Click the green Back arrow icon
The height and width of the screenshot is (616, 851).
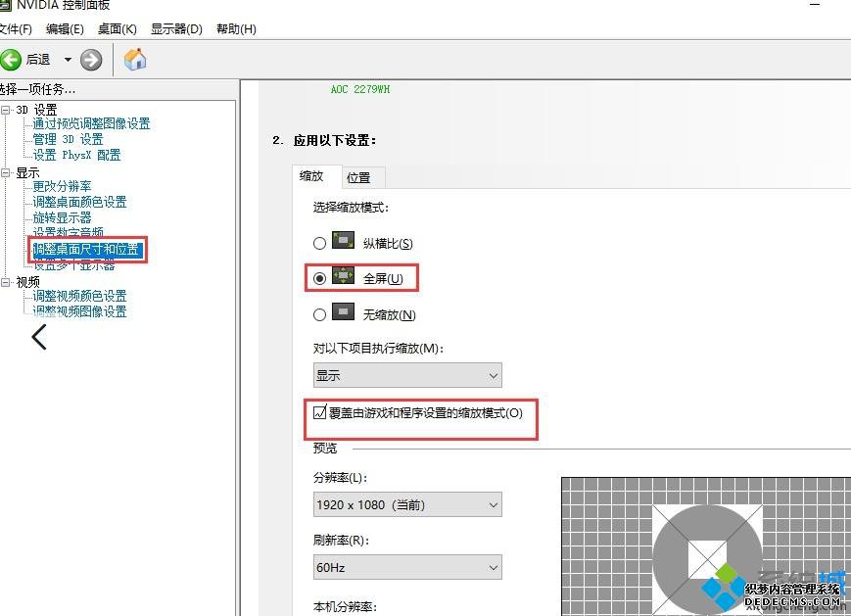(10, 59)
